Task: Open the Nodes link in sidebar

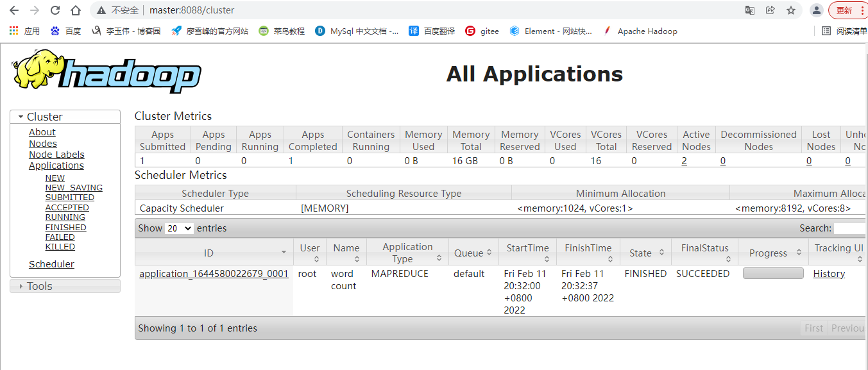Action: [43, 144]
